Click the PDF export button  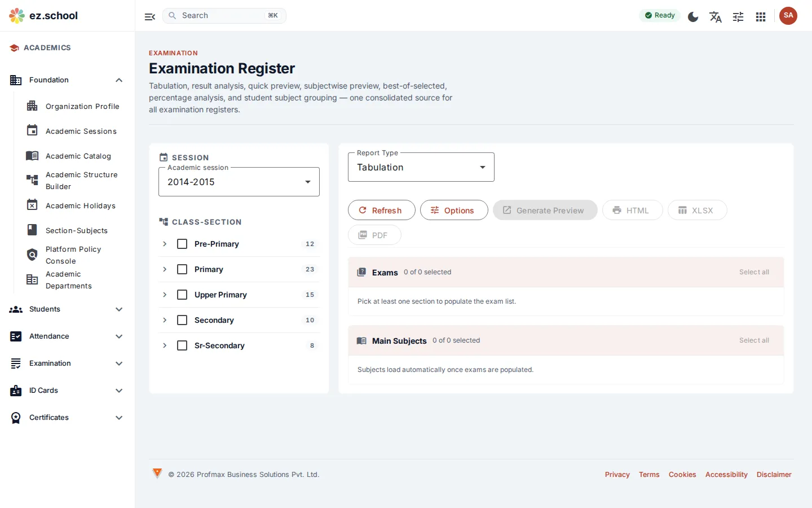[x=374, y=235]
